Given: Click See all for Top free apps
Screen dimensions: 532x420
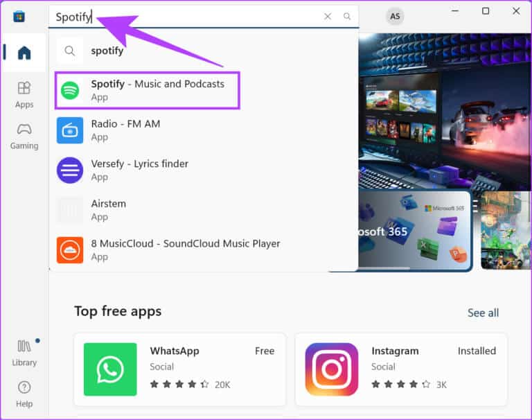Looking at the screenshot, I should (x=483, y=313).
